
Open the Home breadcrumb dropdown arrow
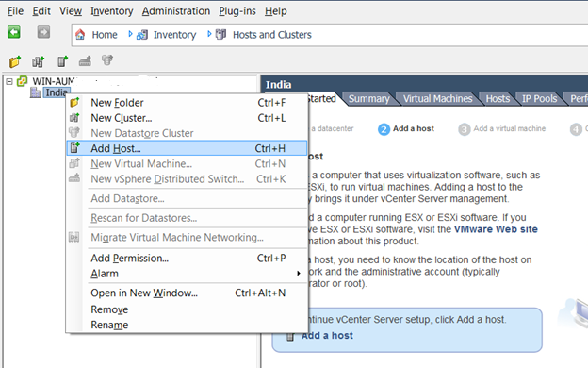pos(130,34)
